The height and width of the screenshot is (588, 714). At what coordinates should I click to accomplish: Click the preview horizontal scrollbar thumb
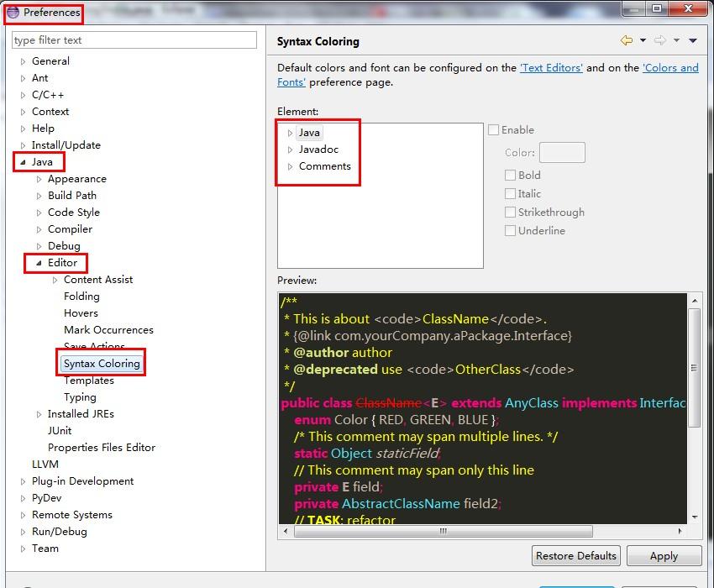tap(443, 531)
